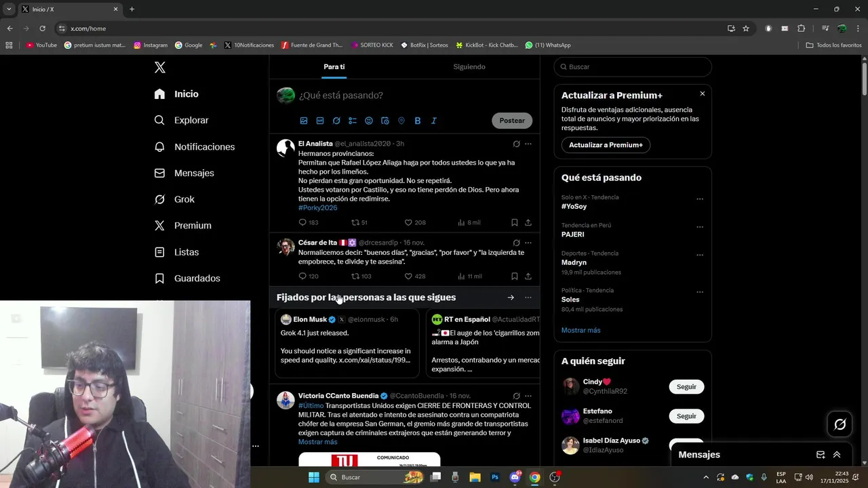This screenshot has height=488, width=868.
Task: Bookmark César de Ita post
Action: (x=515, y=277)
